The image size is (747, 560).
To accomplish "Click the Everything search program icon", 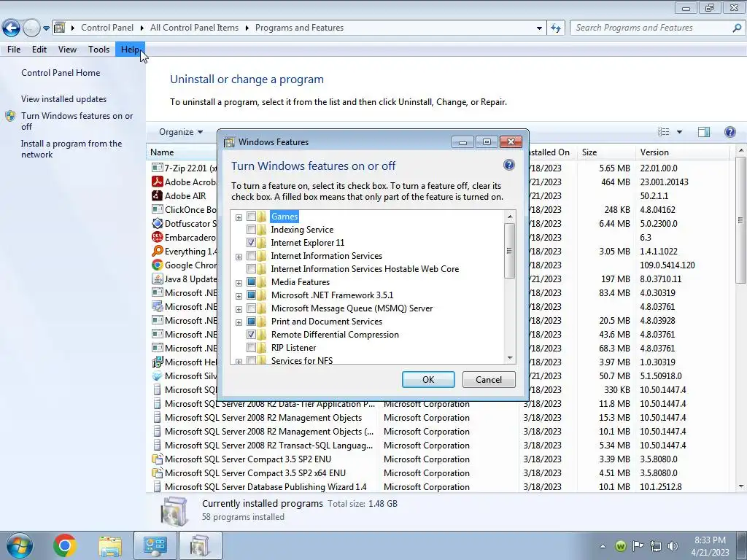I will (158, 251).
